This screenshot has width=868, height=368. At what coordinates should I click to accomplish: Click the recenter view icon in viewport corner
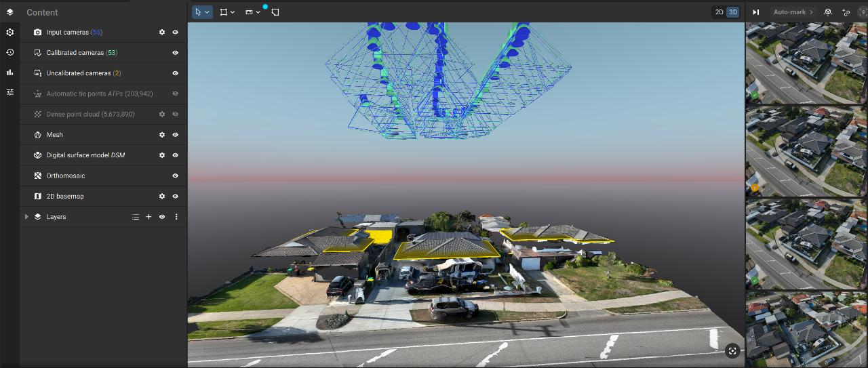pos(732,350)
